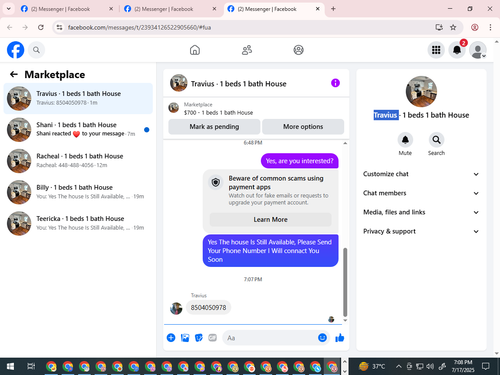Click the site information icon in address bar
This screenshot has width=500, height=375.
pos(59,27)
